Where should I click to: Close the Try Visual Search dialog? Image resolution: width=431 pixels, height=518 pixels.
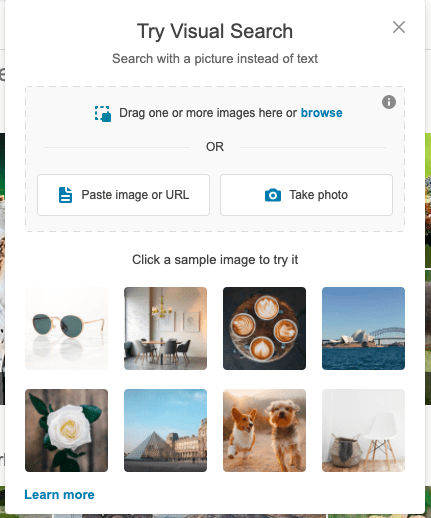(399, 27)
